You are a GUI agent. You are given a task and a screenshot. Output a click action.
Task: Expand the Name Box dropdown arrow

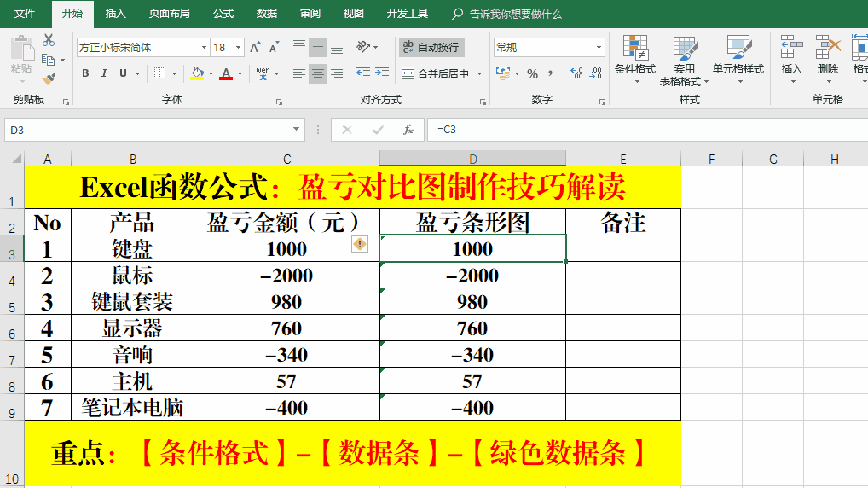(297, 130)
